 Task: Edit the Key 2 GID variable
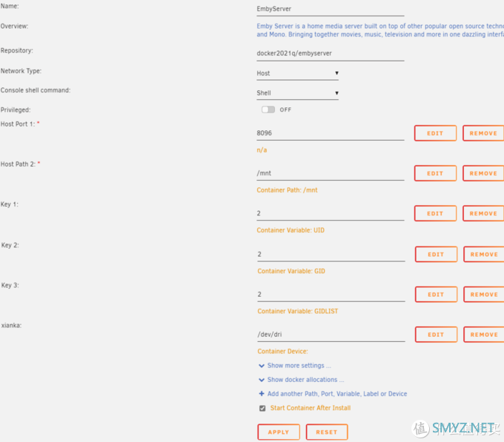pyautogui.click(x=436, y=255)
